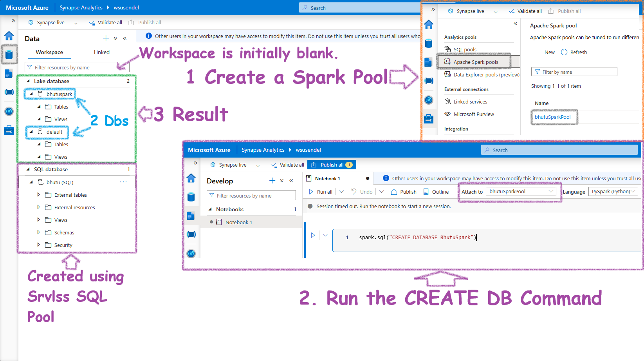644x361 pixels.
Task: Select Notebook 1 in the Develop tree
Action: [x=238, y=222]
